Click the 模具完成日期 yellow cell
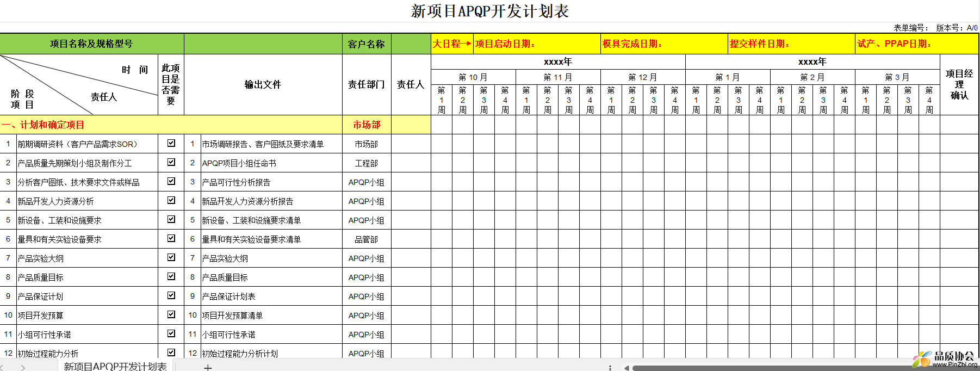Viewport: 980px width, 371px height. (x=665, y=44)
